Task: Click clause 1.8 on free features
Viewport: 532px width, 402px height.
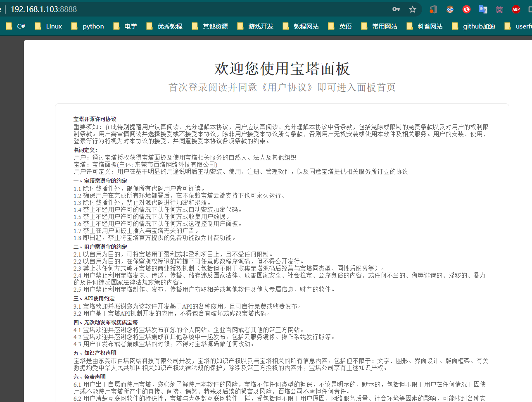Action: pyautogui.click(x=155, y=238)
